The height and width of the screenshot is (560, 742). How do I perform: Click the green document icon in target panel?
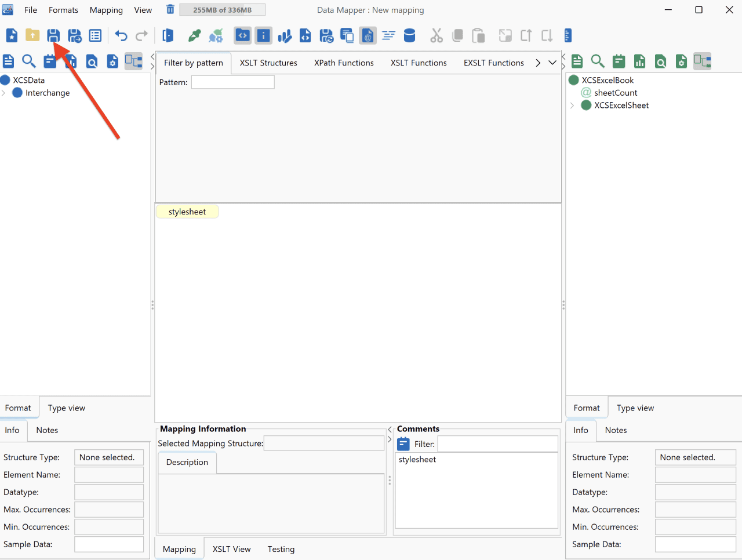[577, 61]
